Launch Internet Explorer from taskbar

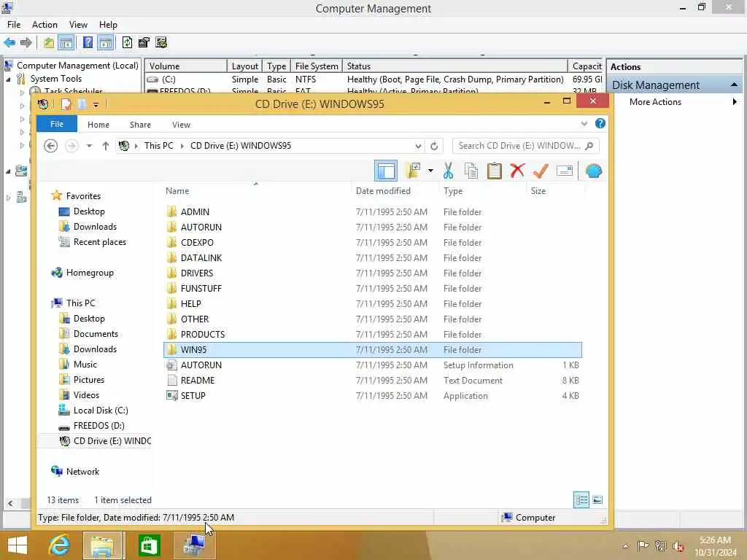[x=59, y=545]
